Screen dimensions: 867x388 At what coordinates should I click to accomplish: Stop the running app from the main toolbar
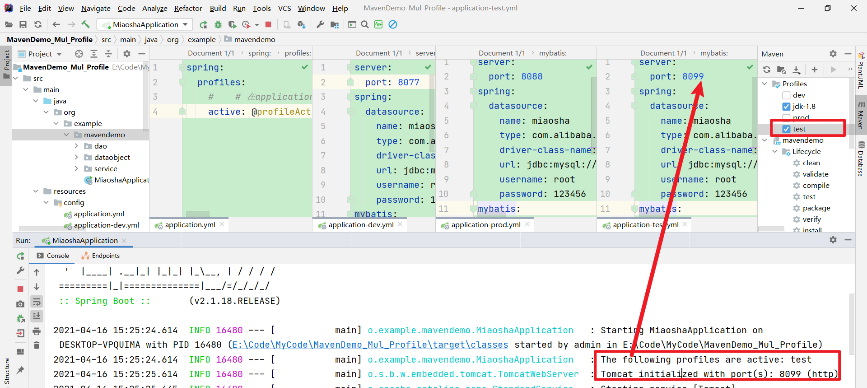click(268, 24)
